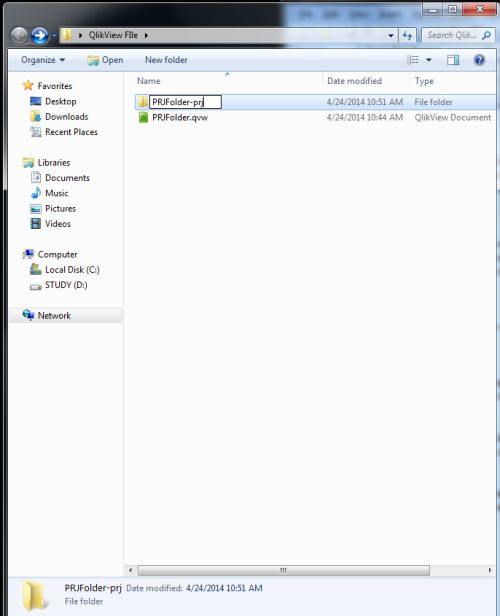Open recent locations dropdown beside Forward arrow
Image resolution: width=500 pixels, height=616 pixels.
54,36
